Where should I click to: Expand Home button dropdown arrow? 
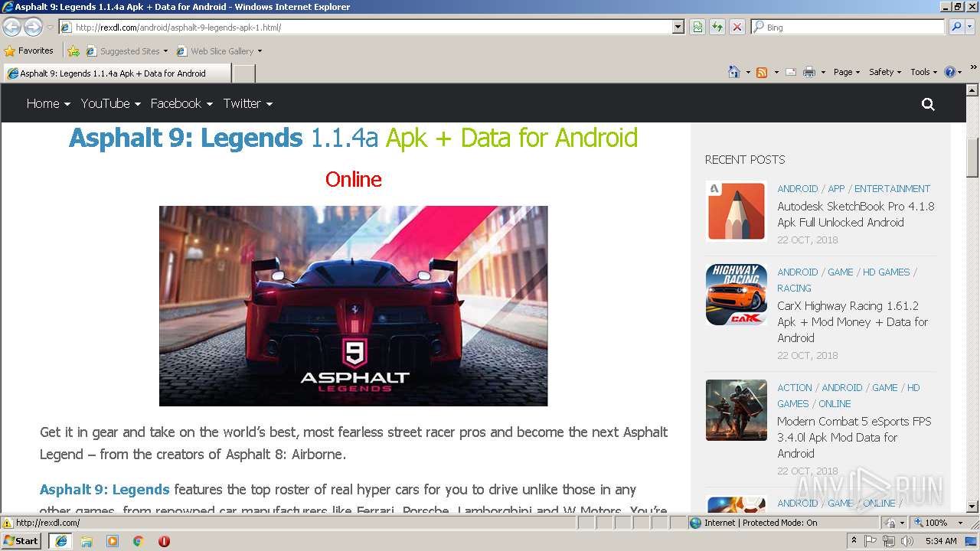click(x=748, y=73)
